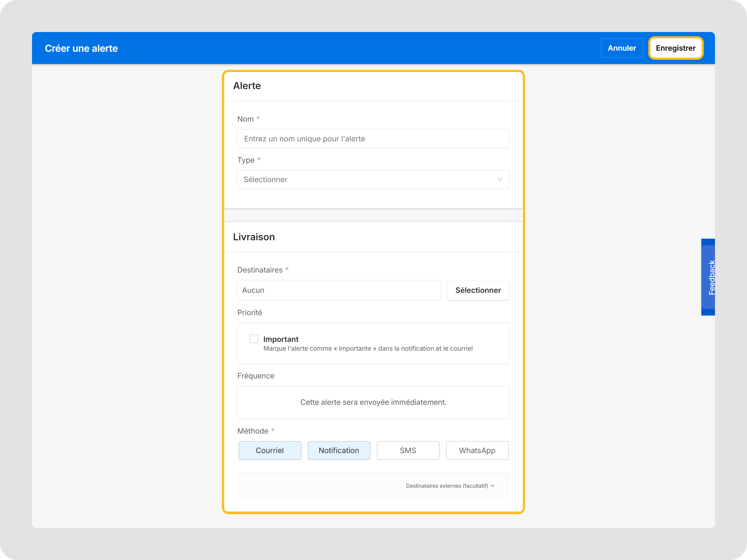The height and width of the screenshot is (560, 747).
Task: Click chevron beside Destinataires externes
Action: (x=493, y=486)
